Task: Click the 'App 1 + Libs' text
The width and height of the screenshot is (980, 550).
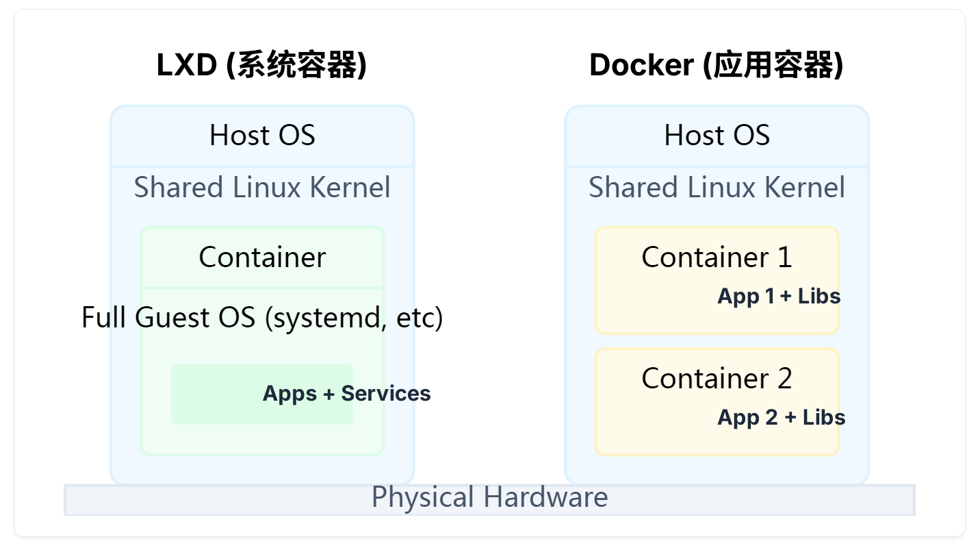Action: pyautogui.click(x=779, y=296)
